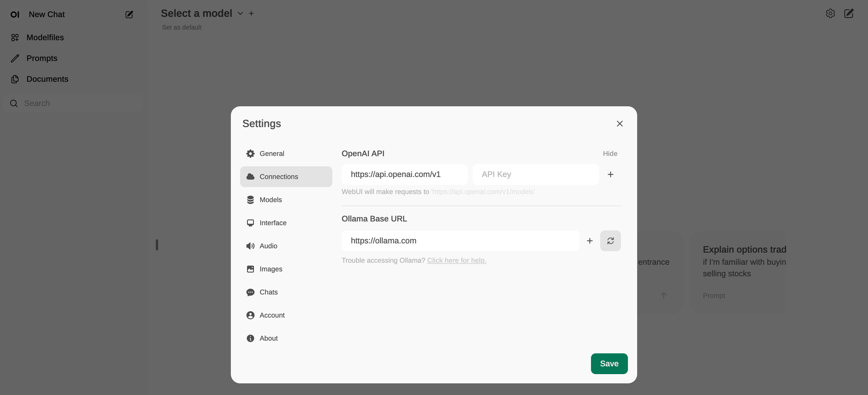This screenshot has height=395, width=868.
Task: Click the Ollama help link
Action: [x=456, y=260]
